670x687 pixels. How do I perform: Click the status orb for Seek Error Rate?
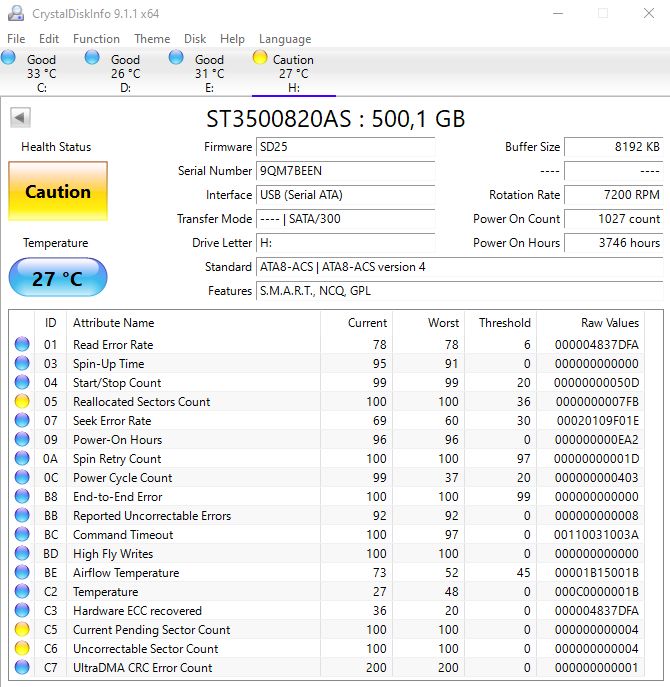(x=22, y=421)
